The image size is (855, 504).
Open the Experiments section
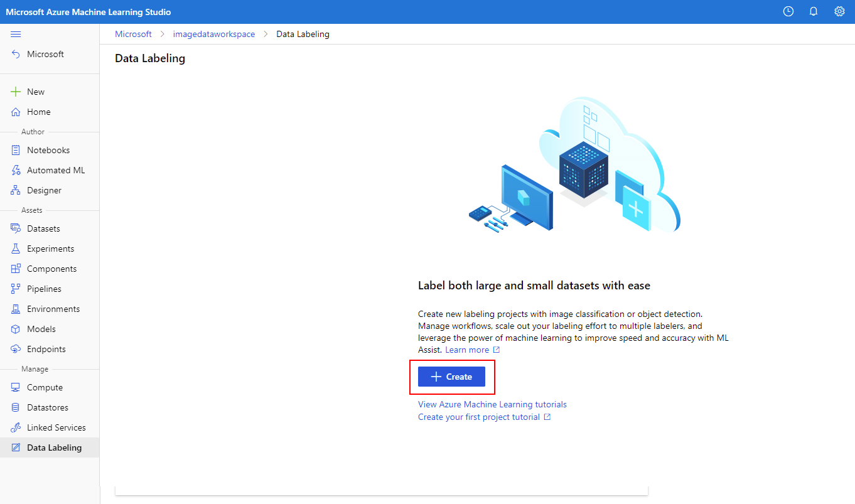[50, 249]
